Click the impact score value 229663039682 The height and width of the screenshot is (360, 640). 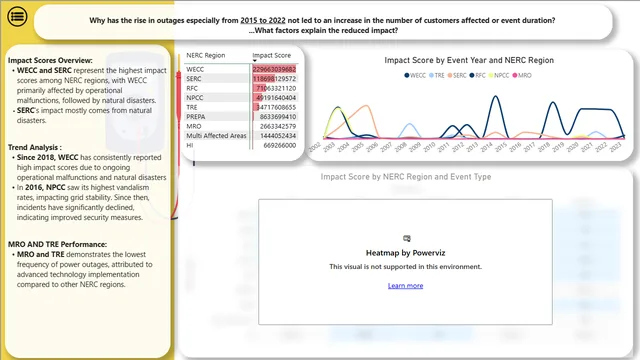[274, 69]
